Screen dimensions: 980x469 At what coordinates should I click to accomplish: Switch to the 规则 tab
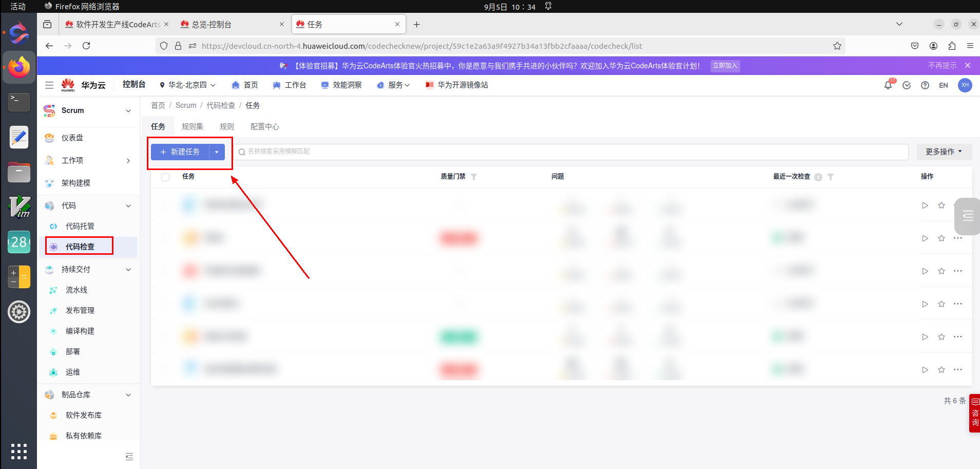[x=227, y=126]
